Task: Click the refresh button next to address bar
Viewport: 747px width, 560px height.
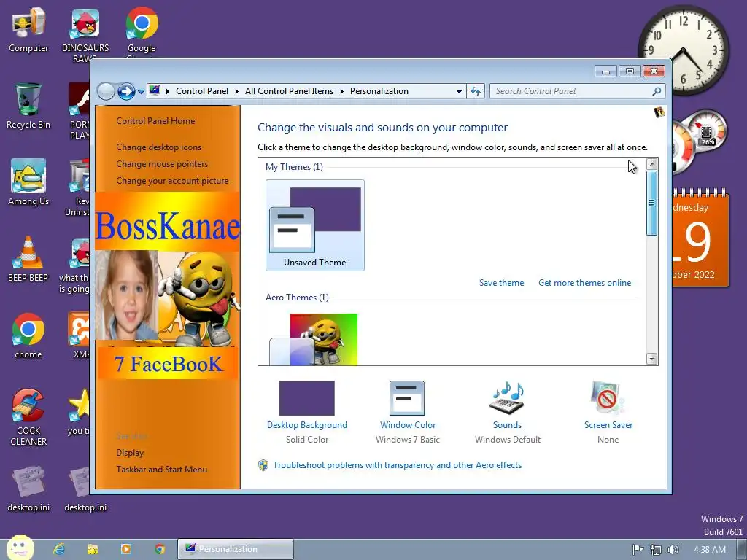Action: [x=476, y=91]
